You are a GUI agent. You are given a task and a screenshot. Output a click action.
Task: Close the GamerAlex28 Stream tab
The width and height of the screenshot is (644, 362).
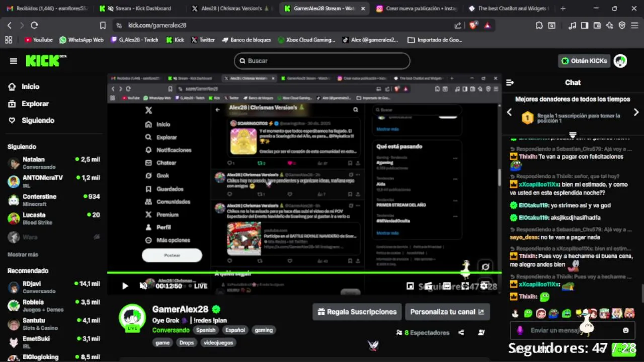pos(363,8)
